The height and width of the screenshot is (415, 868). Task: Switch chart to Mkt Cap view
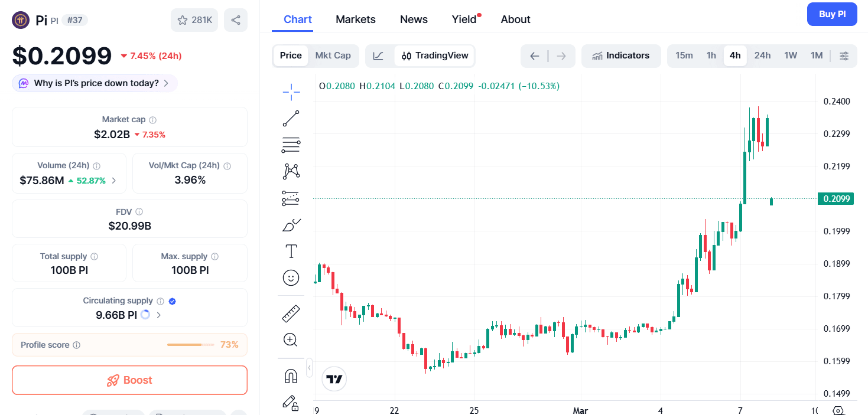point(333,55)
